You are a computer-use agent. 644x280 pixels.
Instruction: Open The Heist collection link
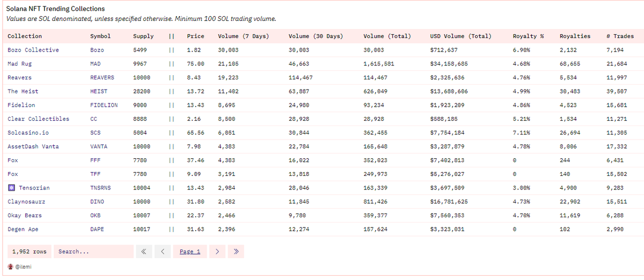(x=23, y=91)
